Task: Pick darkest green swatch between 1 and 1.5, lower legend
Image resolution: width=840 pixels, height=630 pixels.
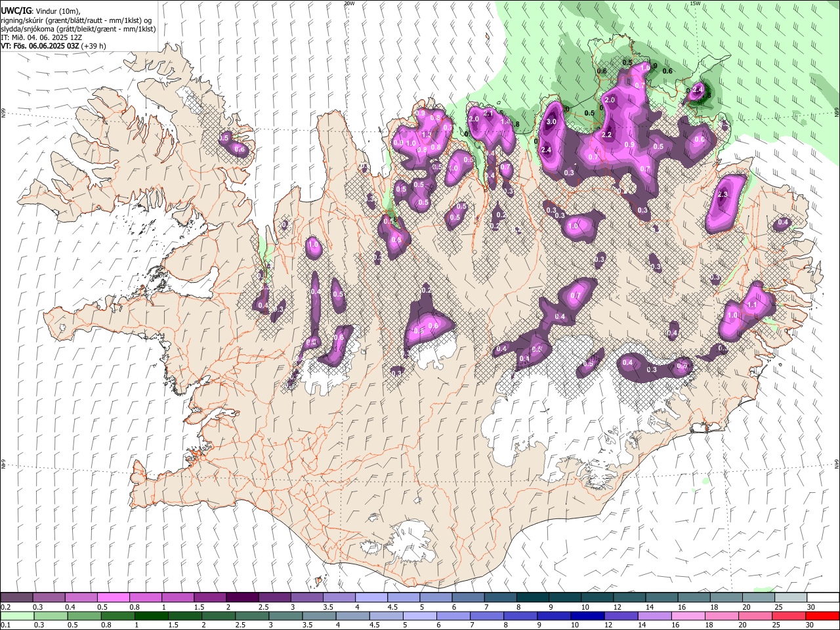Action: point(151,616)
